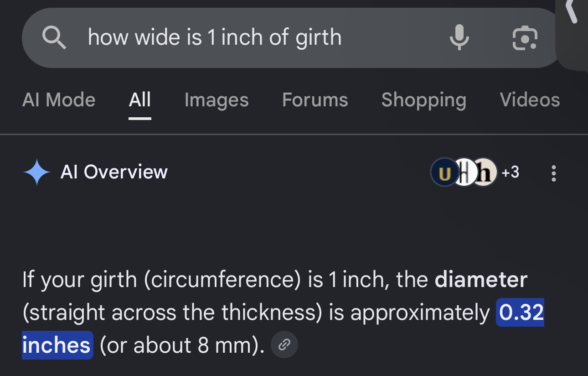The width and height of the screenshot is (588, 376).
Task: Switch to the Images tab
Action: (x=217, y=99)
